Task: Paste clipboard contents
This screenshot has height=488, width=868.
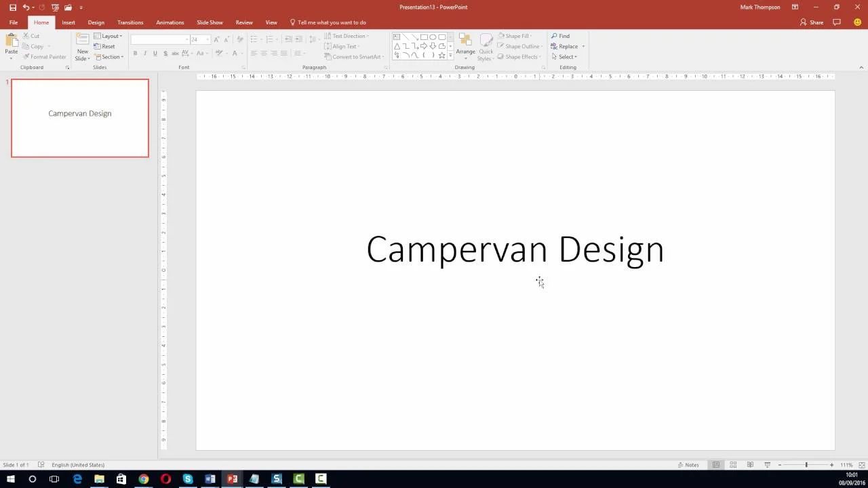Action: 12,46
